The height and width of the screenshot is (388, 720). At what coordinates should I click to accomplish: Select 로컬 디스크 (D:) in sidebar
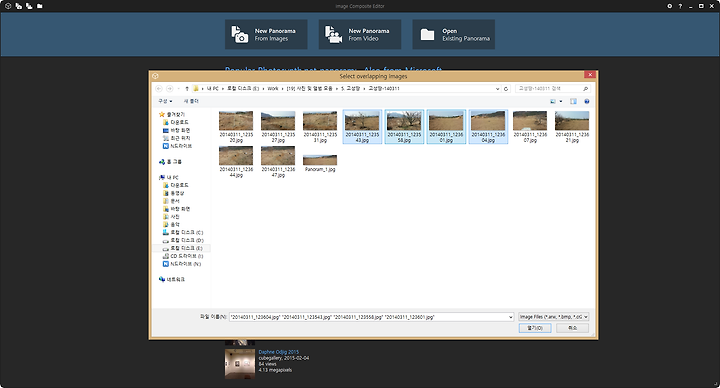pos(183,240)
